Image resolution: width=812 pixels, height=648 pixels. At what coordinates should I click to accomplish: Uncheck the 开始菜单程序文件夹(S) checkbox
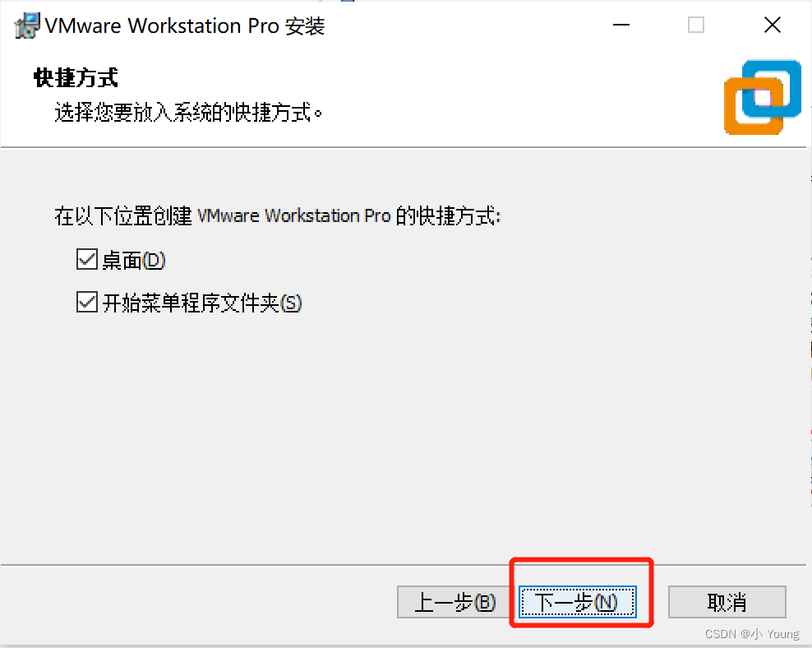(x=86, y=302)
